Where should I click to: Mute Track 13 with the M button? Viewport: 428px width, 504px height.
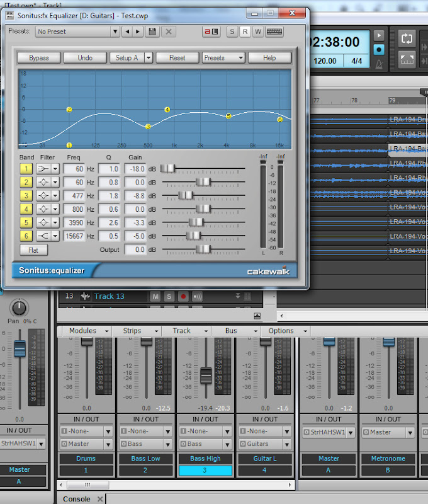[155, 296]
